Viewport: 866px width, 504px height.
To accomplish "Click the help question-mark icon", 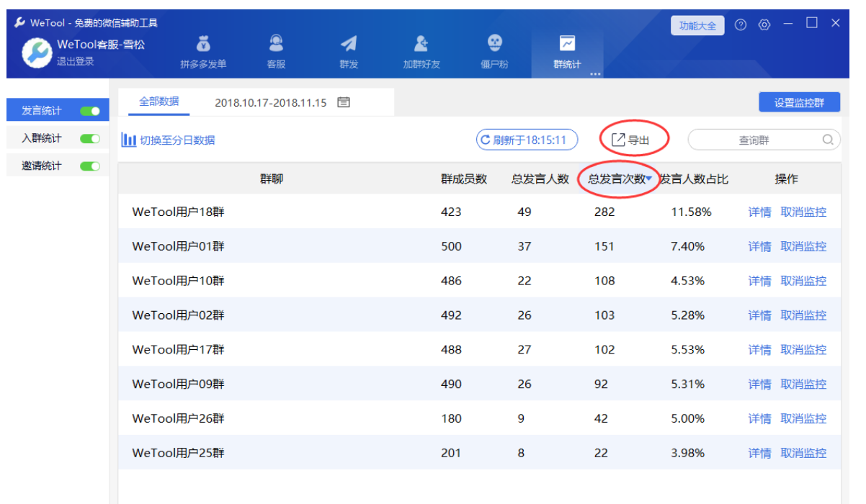I will coord(741,24).
